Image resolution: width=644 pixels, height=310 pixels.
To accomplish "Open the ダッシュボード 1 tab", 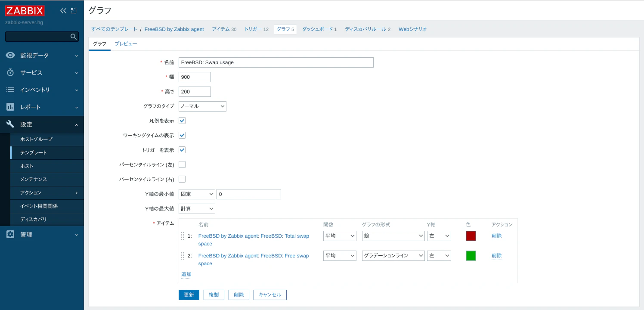I will (319, 29).
